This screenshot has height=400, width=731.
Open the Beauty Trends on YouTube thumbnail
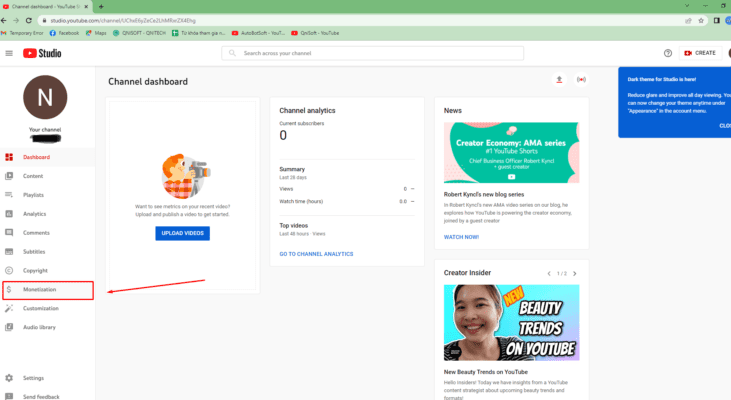click(x=511, y=323)
